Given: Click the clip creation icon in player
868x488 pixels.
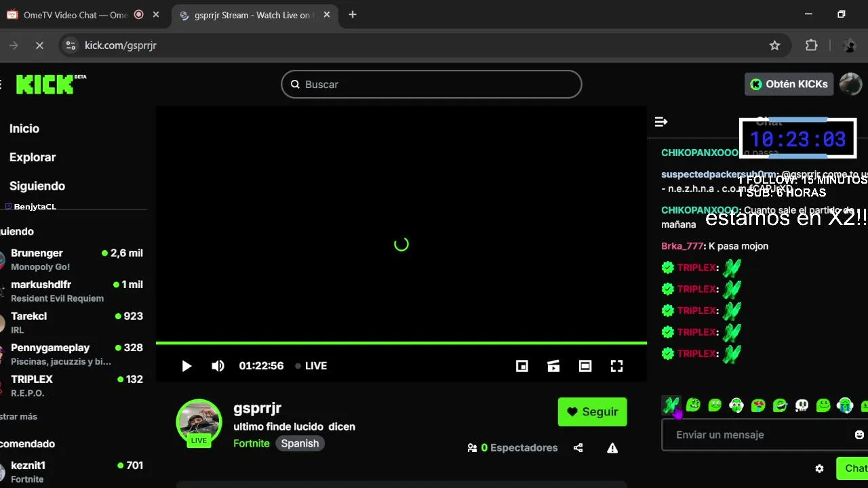Looking at the screenshot, I should pyautogui.click(x=553, y=366).
